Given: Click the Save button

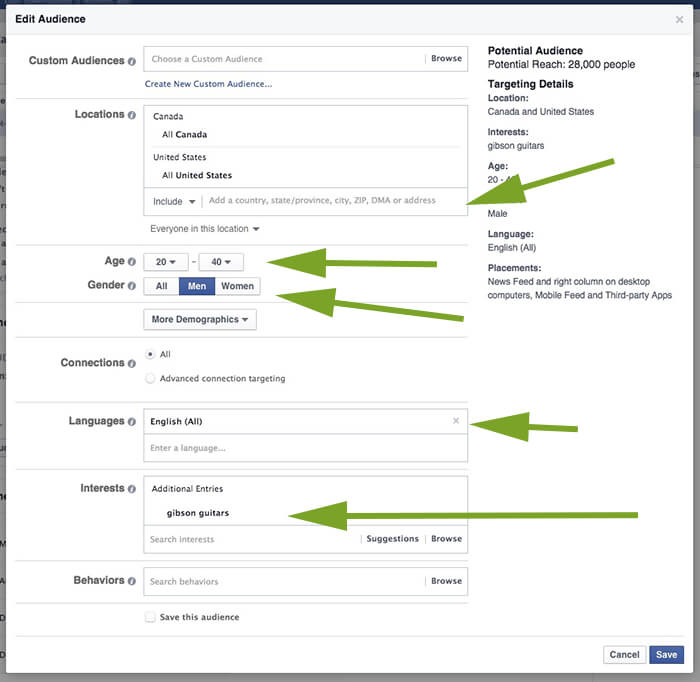Looking at the screenshot, I should tap(666, 655).
